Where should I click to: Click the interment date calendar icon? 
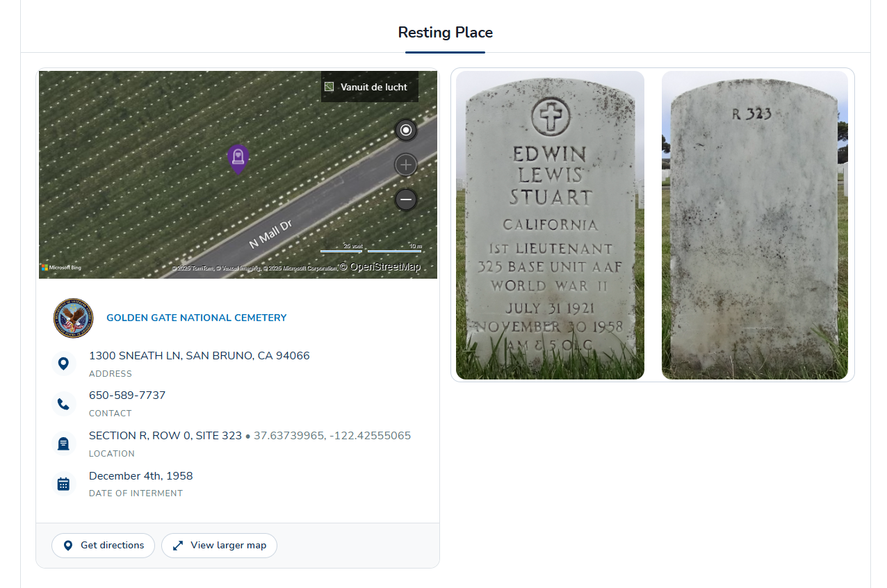coord(63,484)
